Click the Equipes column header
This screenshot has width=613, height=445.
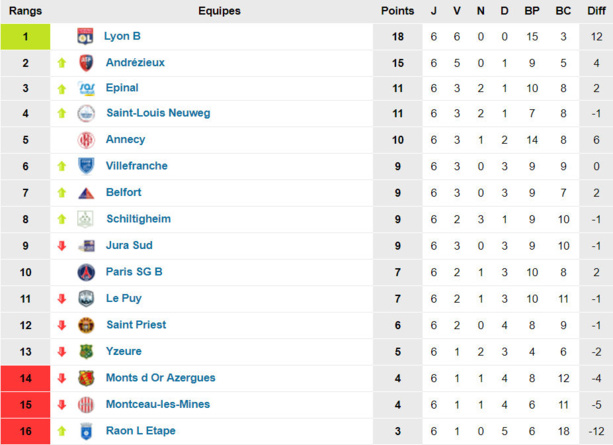[219, 11]
